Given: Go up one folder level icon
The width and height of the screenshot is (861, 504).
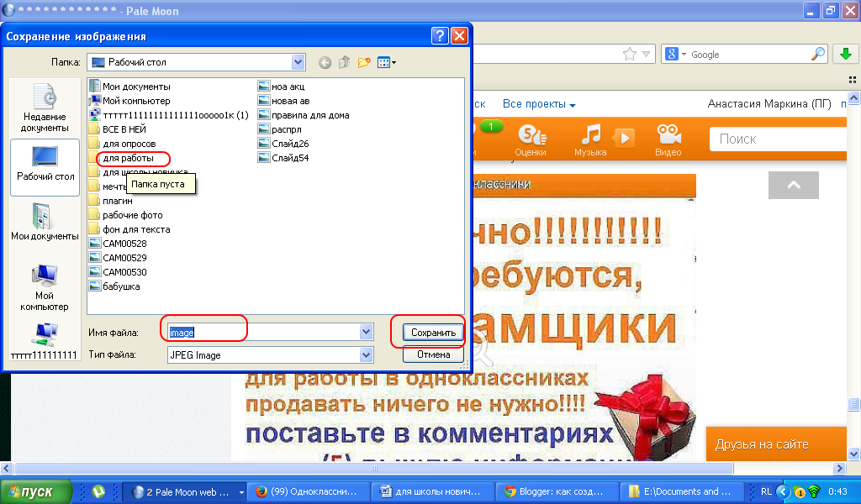Looking at the screenshot, I should click(x=344, y=62).
